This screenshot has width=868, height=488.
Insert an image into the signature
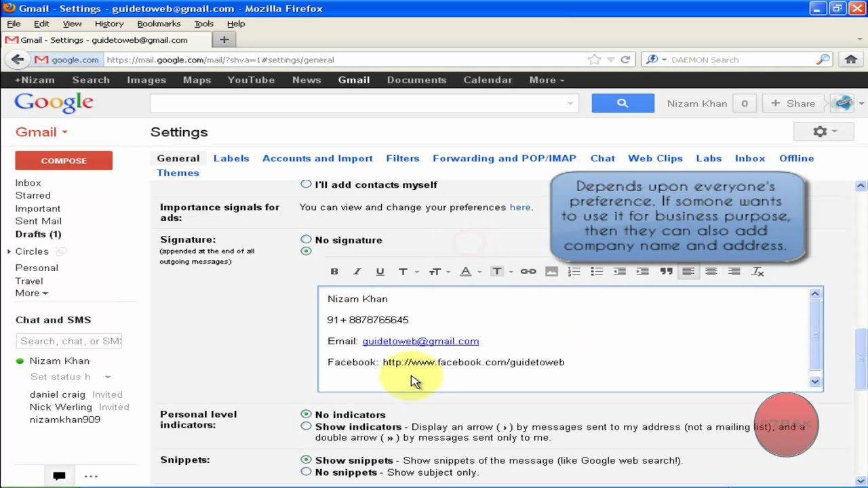(x=551, y=271)
